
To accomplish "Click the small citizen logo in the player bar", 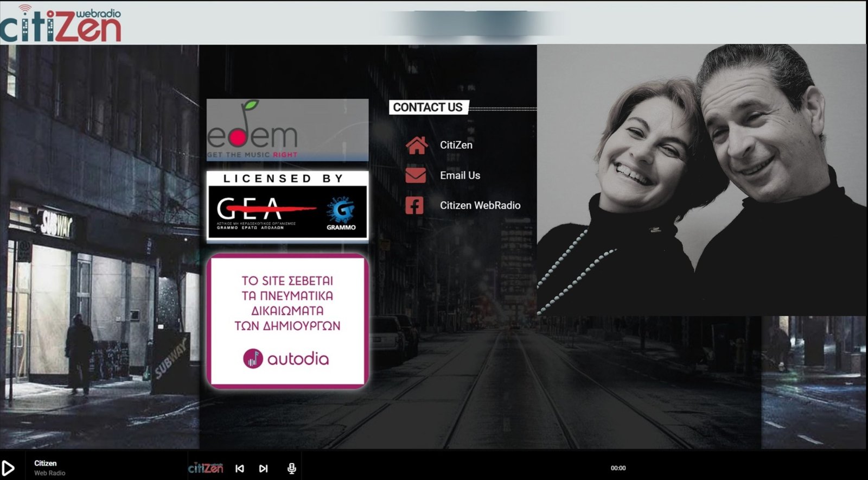I will coord(206,468).
